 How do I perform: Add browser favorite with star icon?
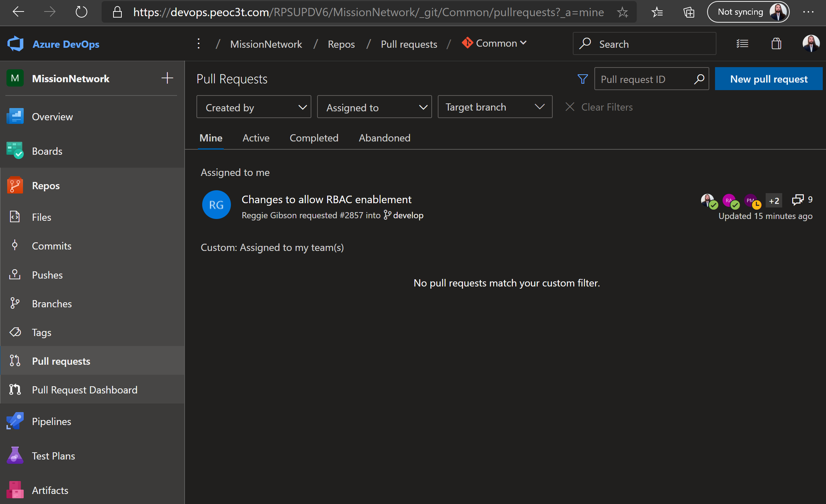point(622,13)
